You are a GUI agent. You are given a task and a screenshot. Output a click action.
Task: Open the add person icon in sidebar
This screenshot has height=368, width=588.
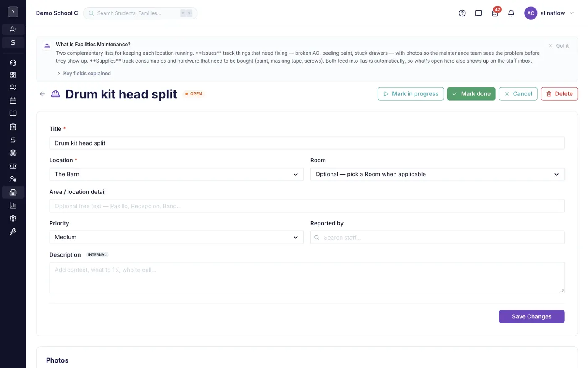coord(13,29)
